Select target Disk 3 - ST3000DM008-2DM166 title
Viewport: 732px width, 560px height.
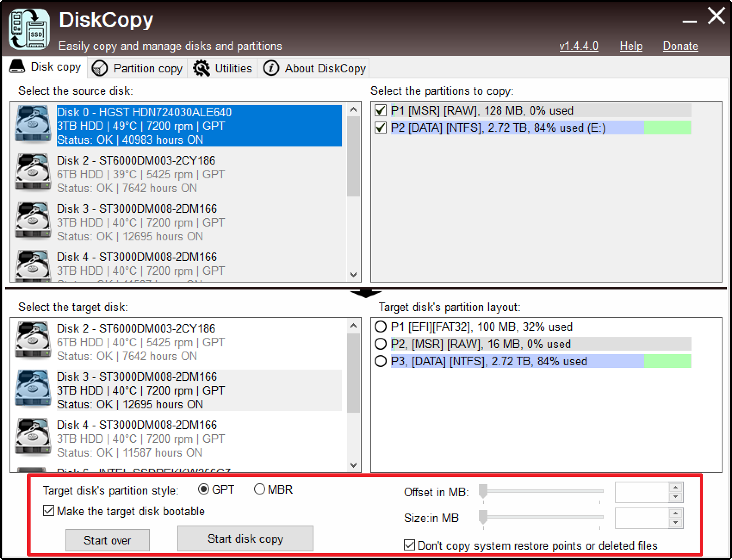pyautogui.click(x=137, y=376)
